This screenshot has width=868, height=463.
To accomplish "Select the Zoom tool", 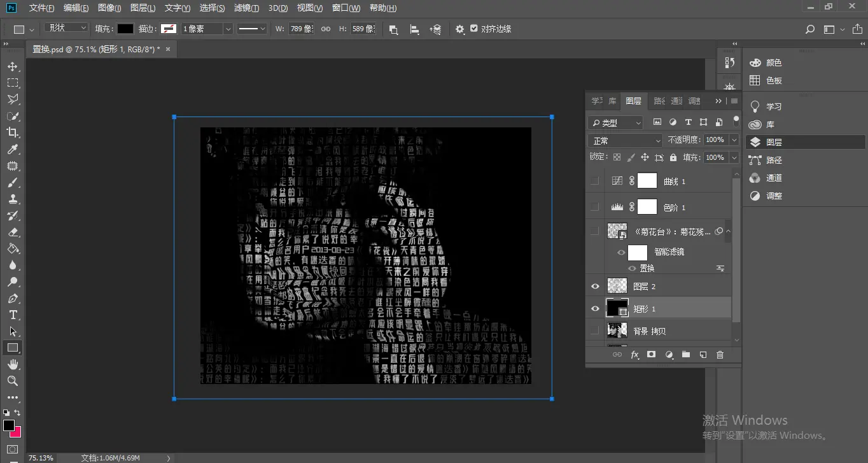I will coord(13,381).
